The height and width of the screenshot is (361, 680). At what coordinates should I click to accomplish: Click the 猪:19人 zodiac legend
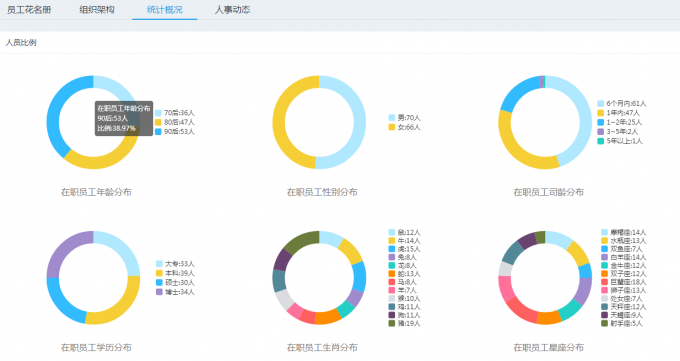coord(404,323)
